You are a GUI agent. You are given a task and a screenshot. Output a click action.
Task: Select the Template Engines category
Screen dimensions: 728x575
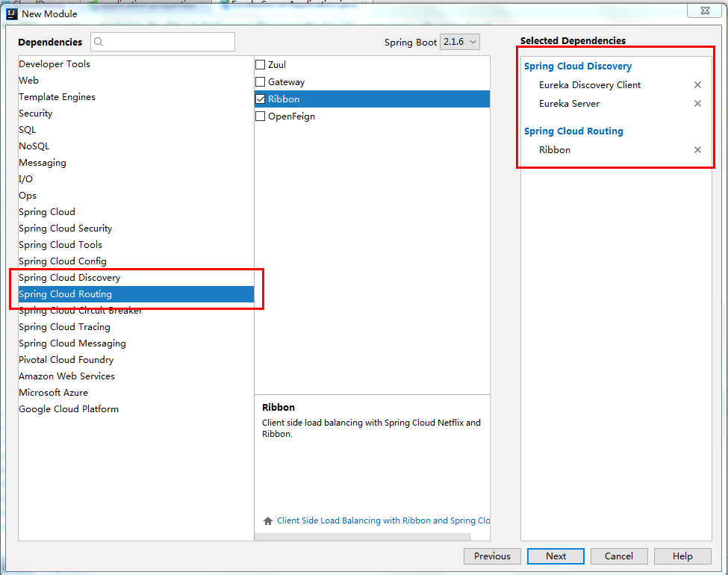point(136,97)
